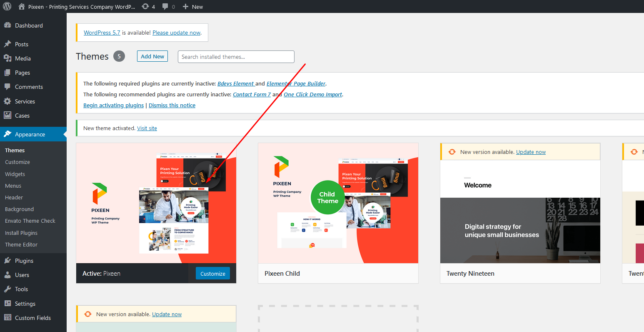Click the Dashboard gauge icon in sidebar
Screen dimensions: 644x332
pos(7,25)
